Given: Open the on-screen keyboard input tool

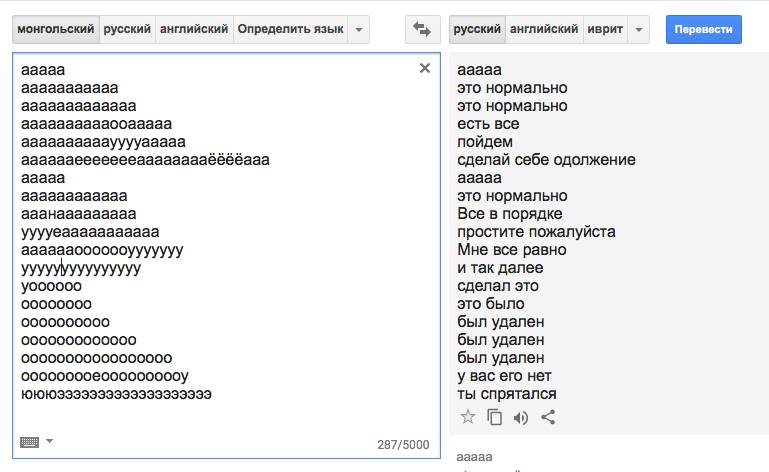Looking at the screenshot, I should pos(29,442).
